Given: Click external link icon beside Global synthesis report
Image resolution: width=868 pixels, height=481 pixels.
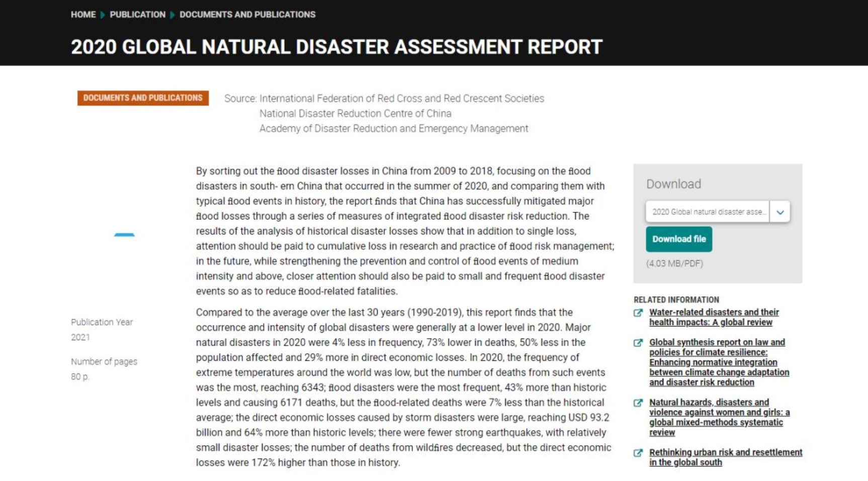Looking at the screenshot, I should (x=638, y=343).
